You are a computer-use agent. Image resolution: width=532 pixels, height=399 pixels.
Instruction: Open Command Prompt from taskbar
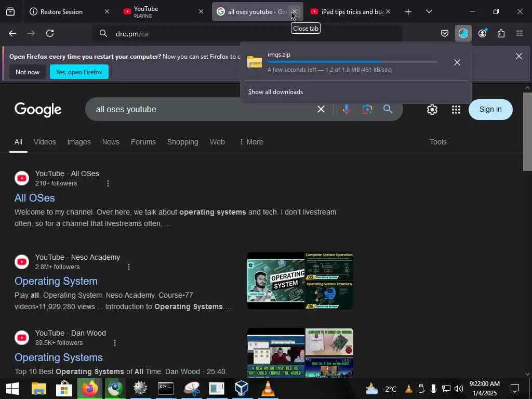166,389
